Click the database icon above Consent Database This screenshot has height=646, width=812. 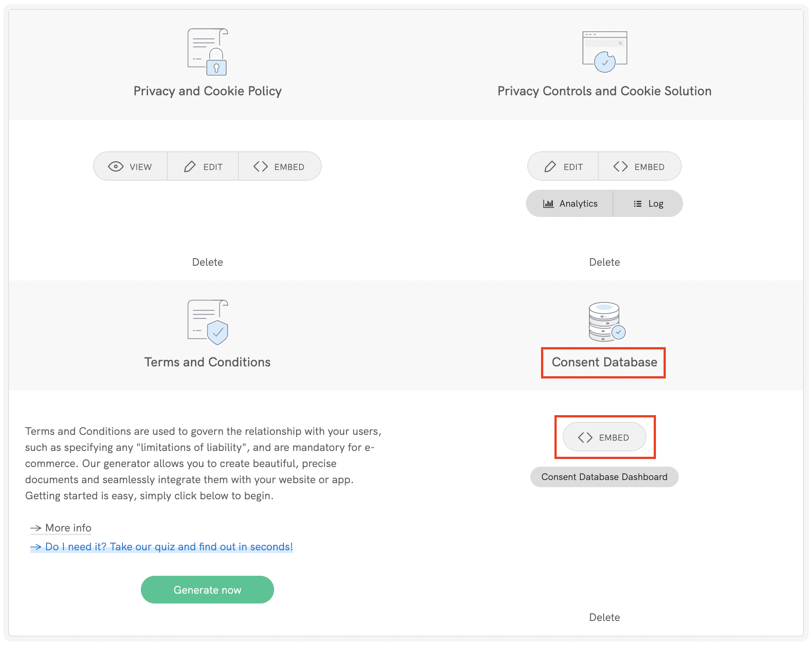605,322
